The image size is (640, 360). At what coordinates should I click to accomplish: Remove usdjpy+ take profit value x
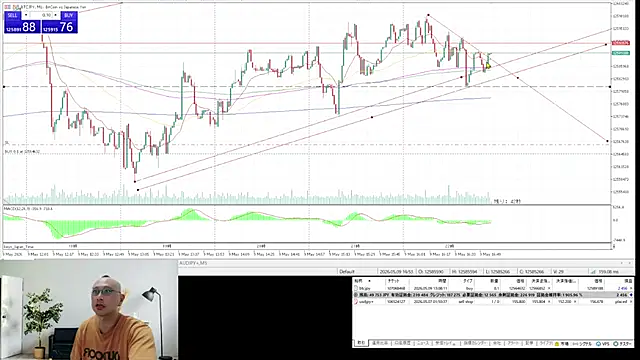tap(576, 301)
